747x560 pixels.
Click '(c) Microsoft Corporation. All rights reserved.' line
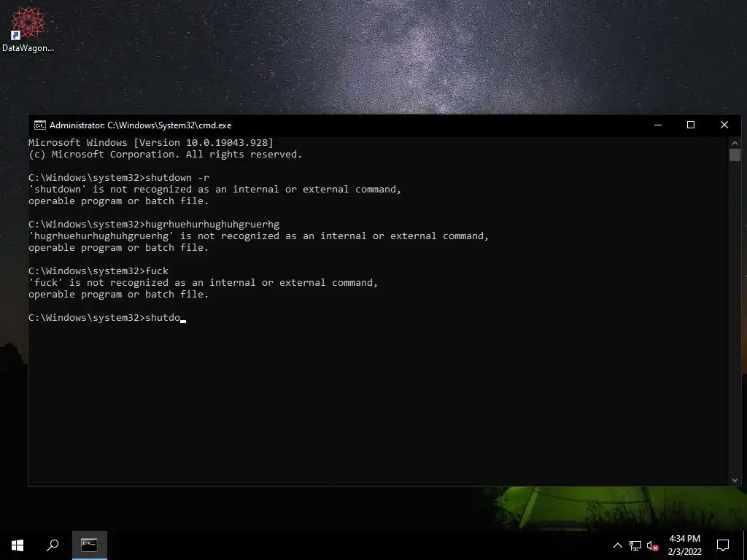click(166, 155)
